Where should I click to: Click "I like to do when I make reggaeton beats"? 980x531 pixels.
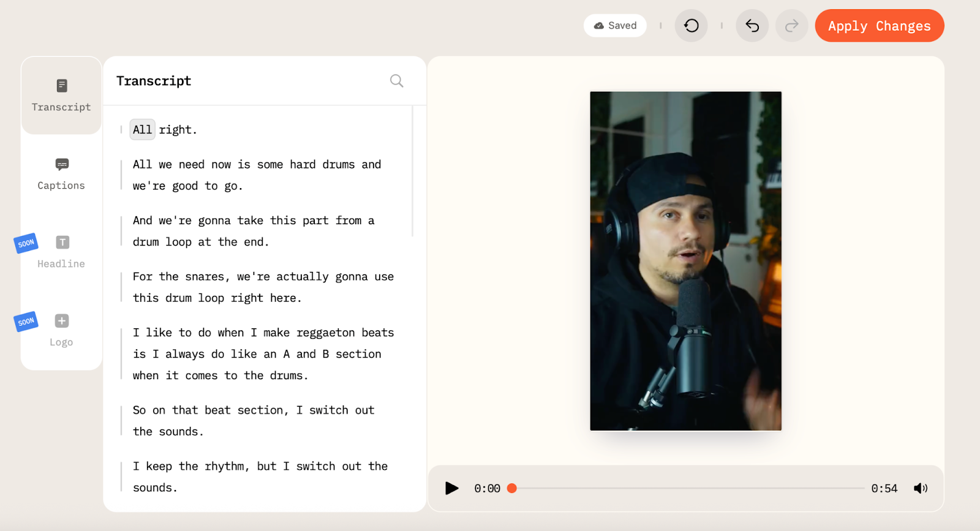pyautogui.click(x=263, y=333)
